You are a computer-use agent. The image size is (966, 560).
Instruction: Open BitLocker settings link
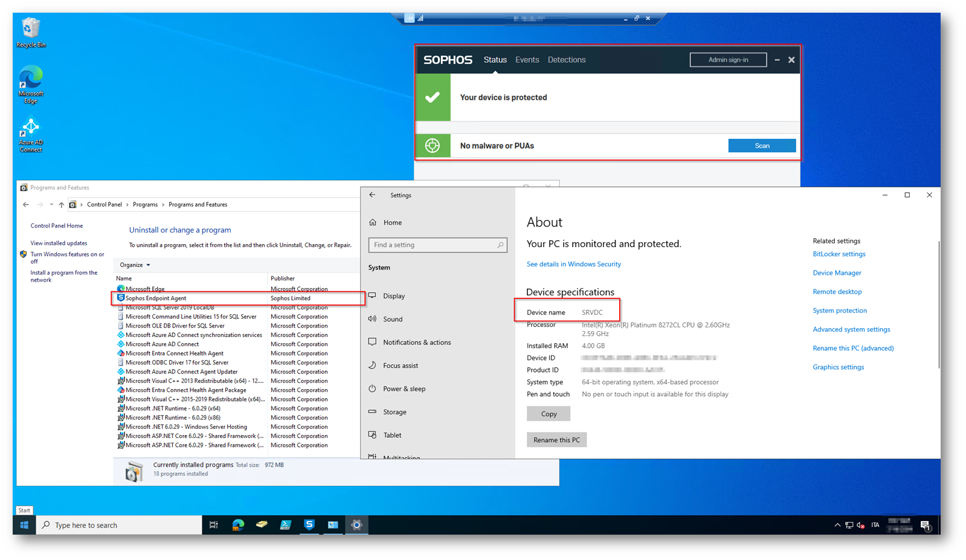tap(839, 254)
